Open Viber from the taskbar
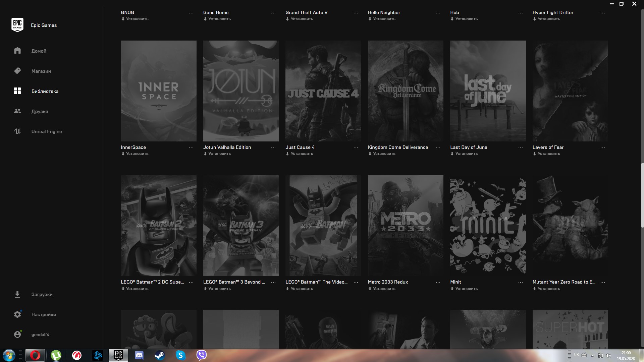Viewport: 644px width, 362px height. click(201, 355)
